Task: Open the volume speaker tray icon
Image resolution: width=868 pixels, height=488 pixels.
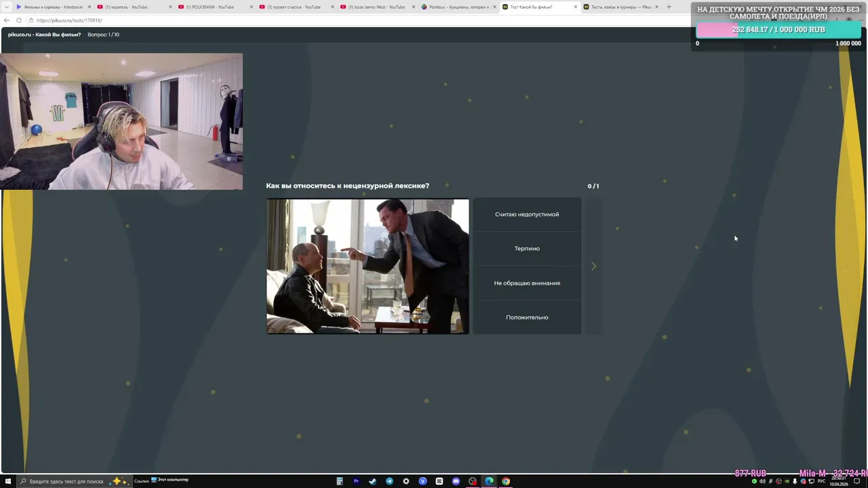Action: tap(762, 481)
